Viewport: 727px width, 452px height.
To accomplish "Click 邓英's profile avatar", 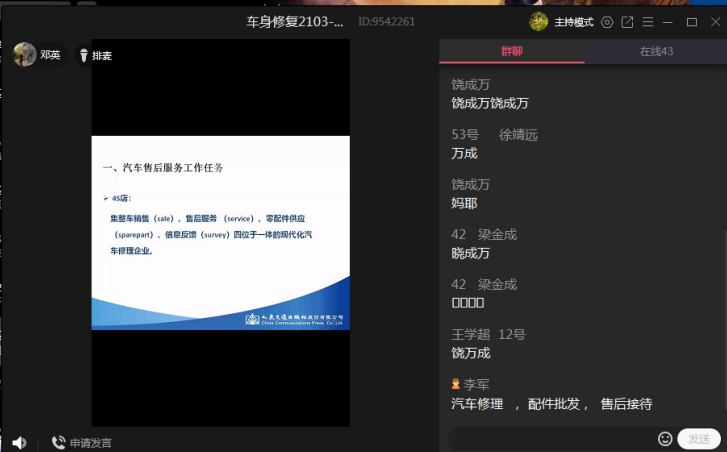I will click(x=24, y=54).
